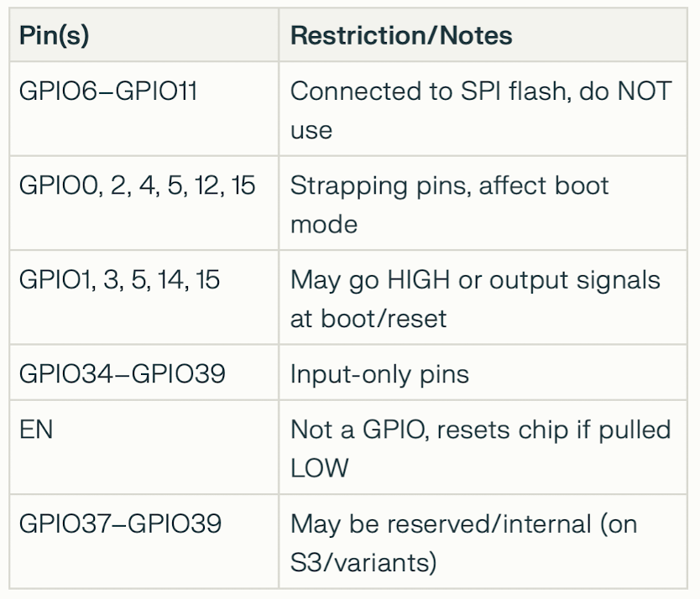Click the GPIO1, 3, 5, 14, 15 cell
This screenshot has height=599, width=700.
pyautogui.click(x=119, y=280)
